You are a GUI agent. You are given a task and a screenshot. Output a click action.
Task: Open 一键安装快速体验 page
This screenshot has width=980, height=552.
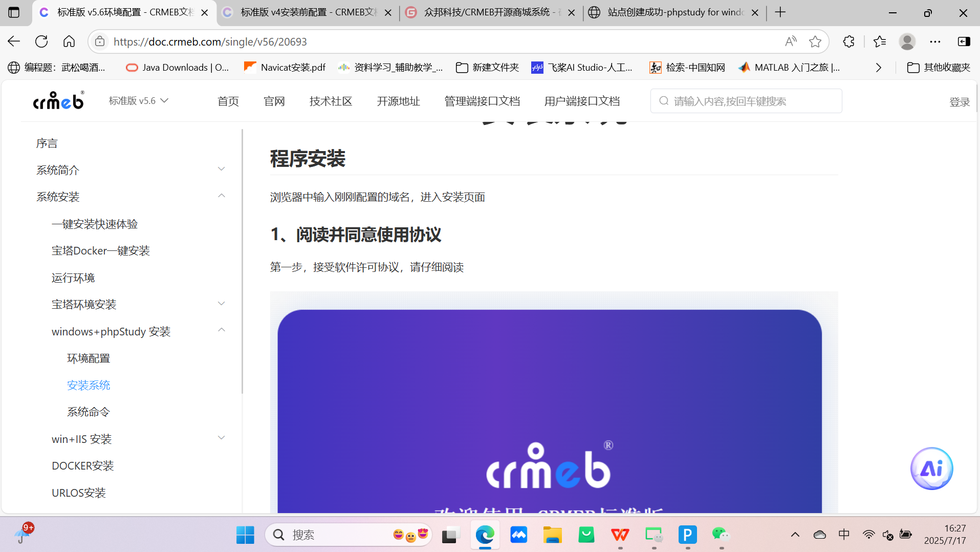[x=95, y=224]
